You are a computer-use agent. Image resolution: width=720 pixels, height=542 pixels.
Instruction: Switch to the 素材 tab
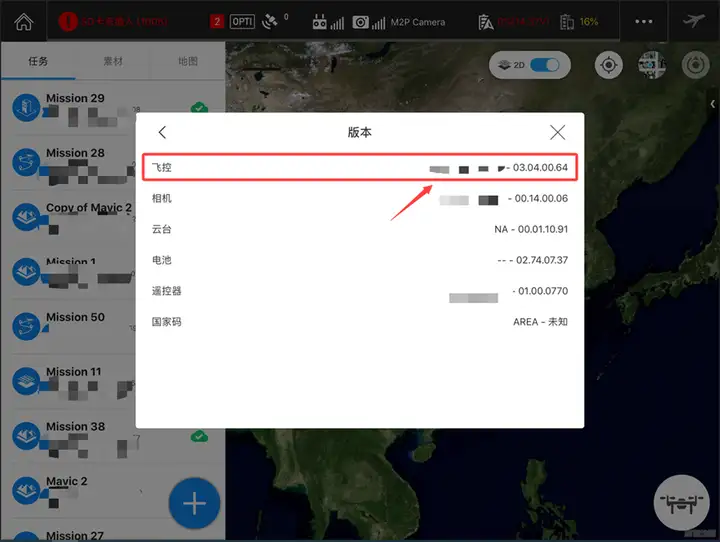[x=113, y=61]
